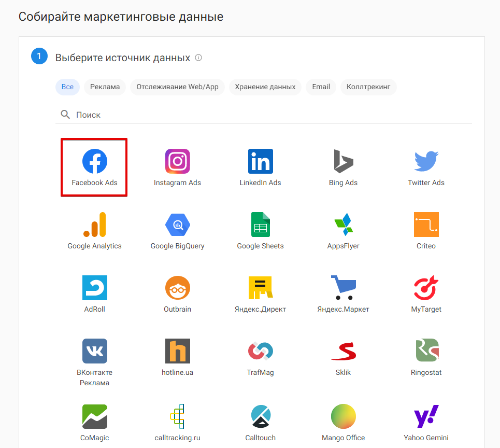Select the Bing Ads icon
The image size is (500, 448).
pos(344,162)
